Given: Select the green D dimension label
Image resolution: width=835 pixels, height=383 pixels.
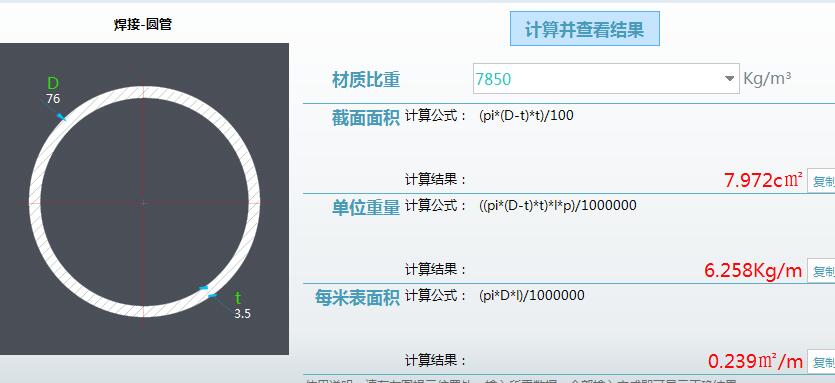Looking at the screenshot, I should [x=53, y=84].
